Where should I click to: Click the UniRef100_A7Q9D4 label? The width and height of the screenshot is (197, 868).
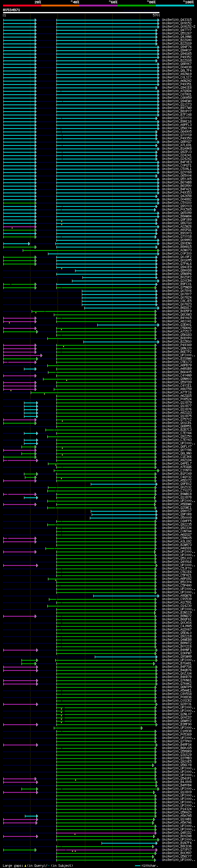pos(177,91)
